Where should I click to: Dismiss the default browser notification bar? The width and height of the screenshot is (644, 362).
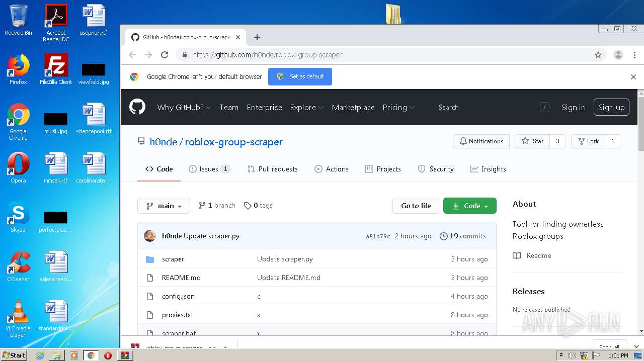pos(633,77)
